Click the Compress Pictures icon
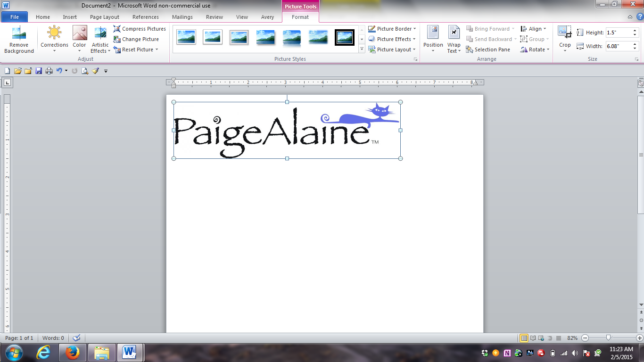 click(x=117, y=29)
